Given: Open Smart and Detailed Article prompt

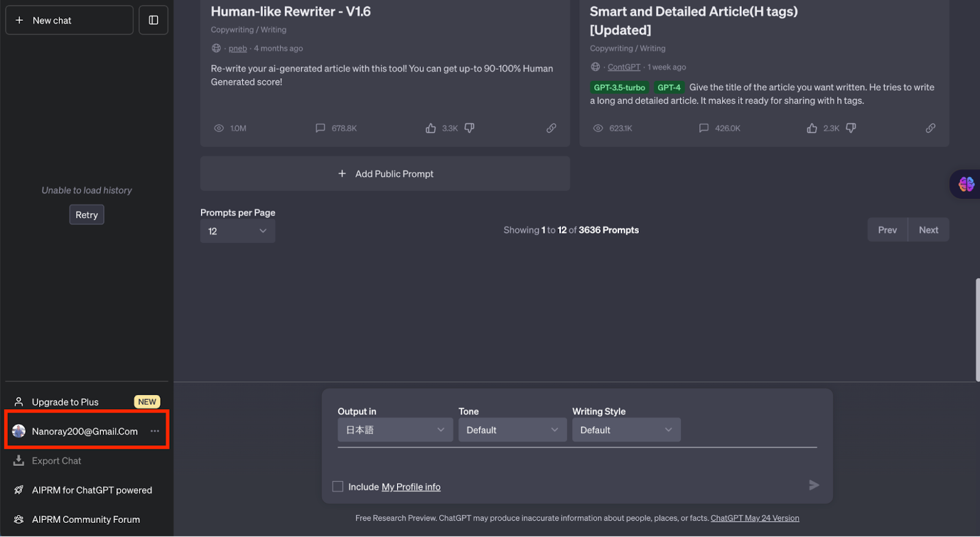Looking at the screenshot, I should click(693, 21).
